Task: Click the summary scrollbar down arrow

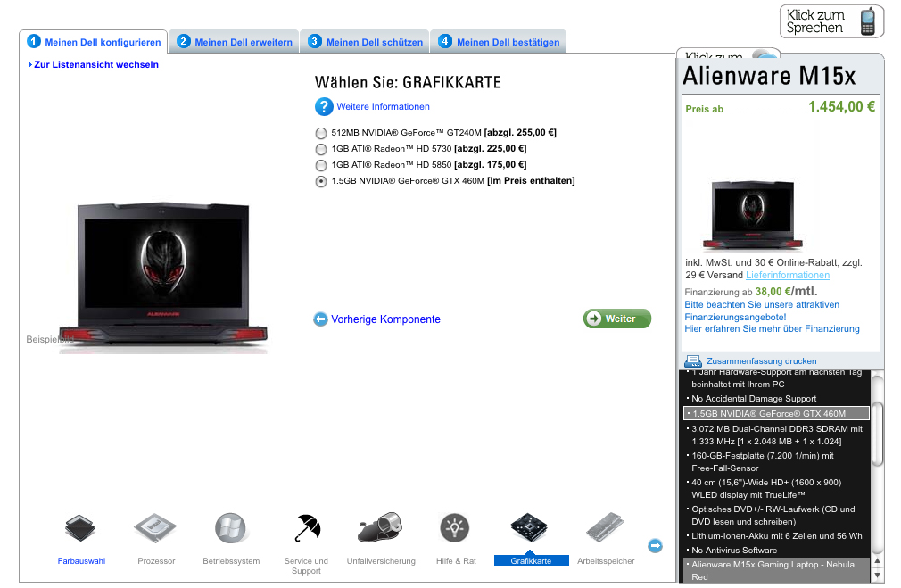Action: (878, 575)
